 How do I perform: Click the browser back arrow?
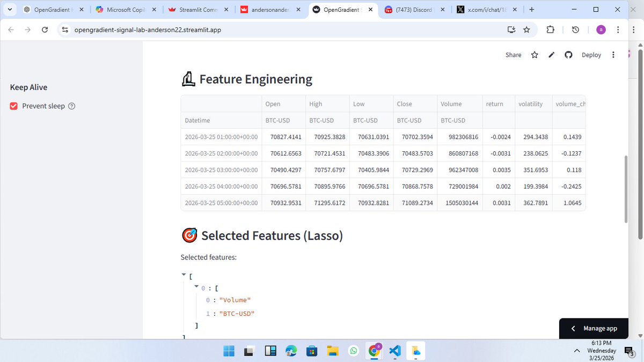11,30
